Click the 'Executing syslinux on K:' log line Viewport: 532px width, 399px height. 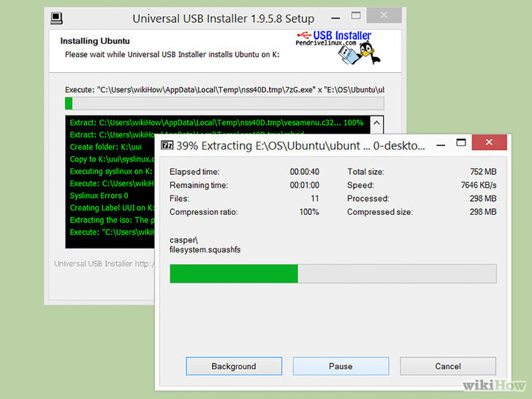(111, 171)
